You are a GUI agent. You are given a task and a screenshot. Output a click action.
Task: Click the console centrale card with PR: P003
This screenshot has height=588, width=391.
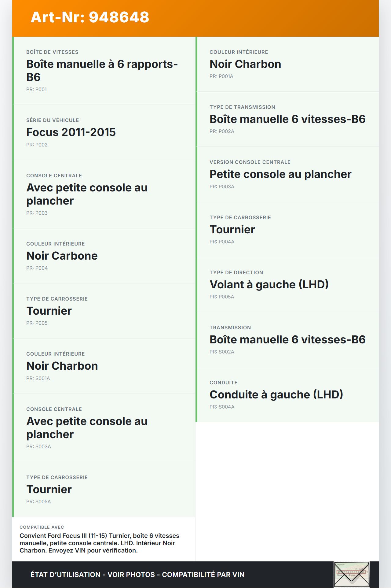[104, 194]
